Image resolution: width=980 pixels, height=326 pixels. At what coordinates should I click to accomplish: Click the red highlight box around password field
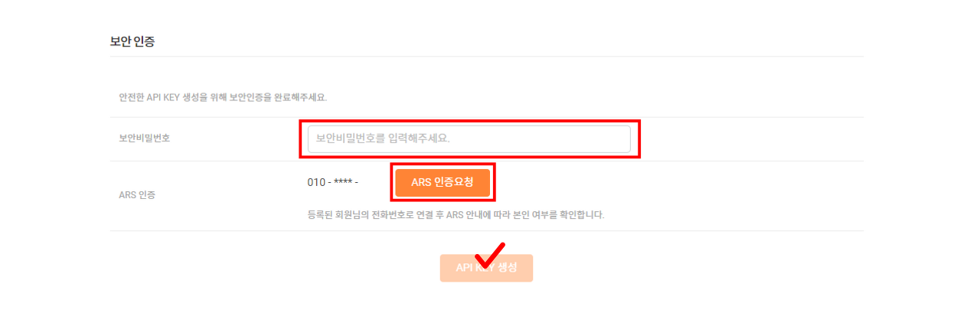[469, 139]
